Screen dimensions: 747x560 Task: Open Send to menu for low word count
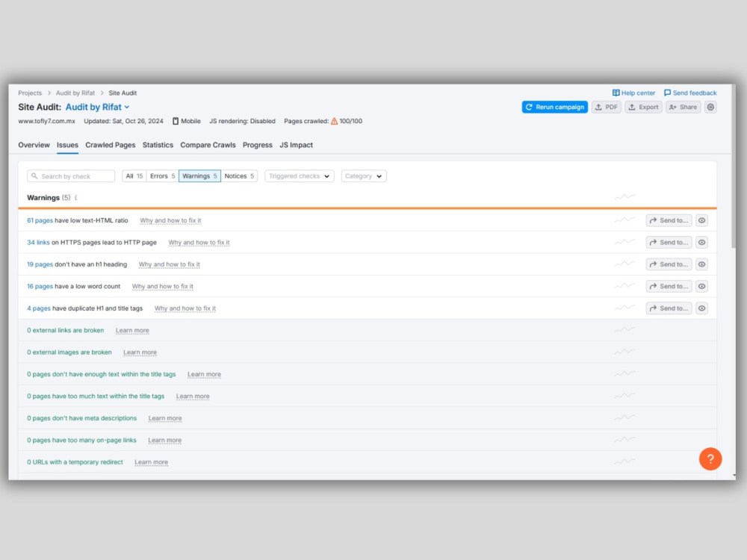click(669, 286)
